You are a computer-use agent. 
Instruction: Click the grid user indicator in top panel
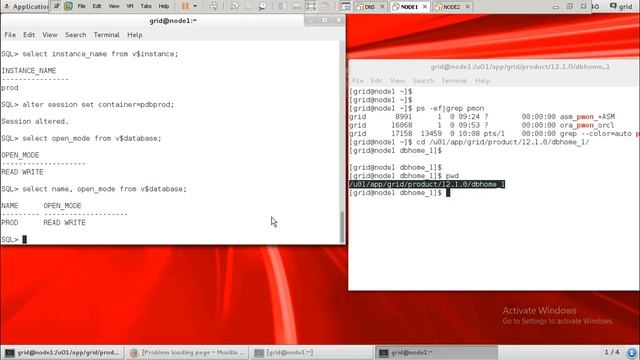pos(621,7)
